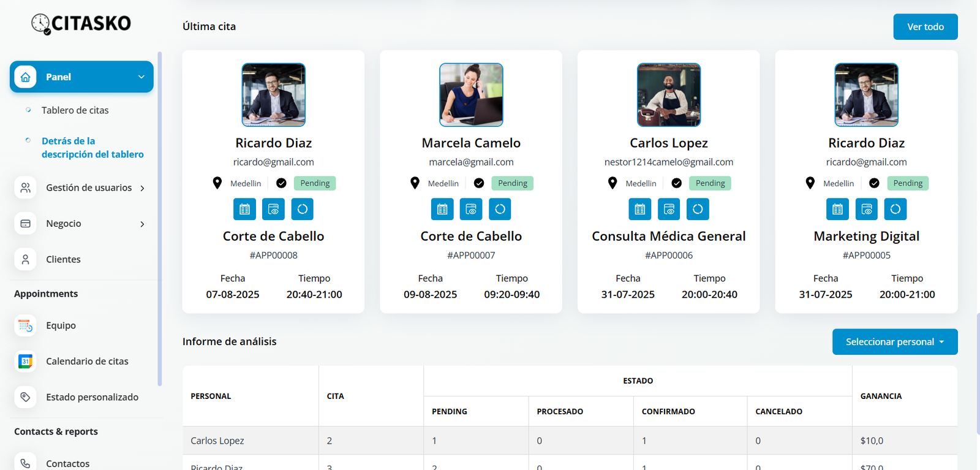Click the Citasko logo
Screen dimensions: 980x470
tap(81, 23)
